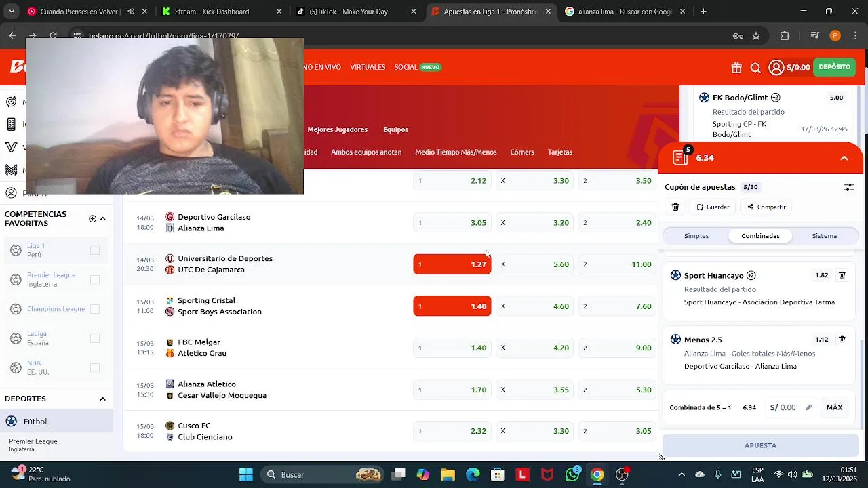Tick the LaLiga España checkbox

[95, 338]
